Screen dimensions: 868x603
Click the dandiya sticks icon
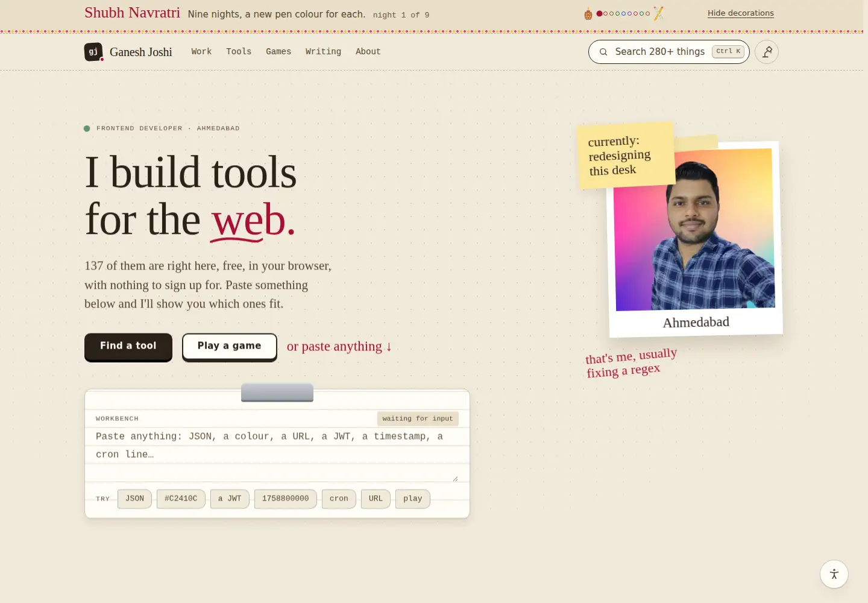[x=658, y=13]
